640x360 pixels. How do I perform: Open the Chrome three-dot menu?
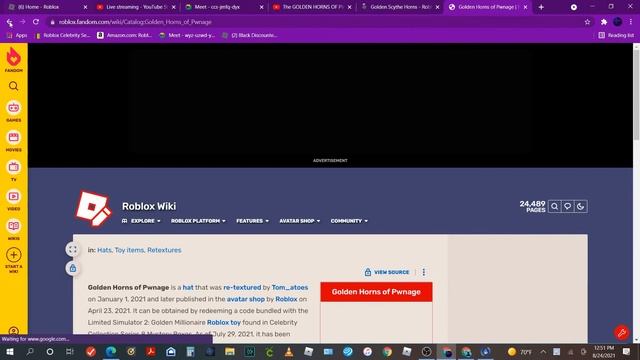(631, 22)
